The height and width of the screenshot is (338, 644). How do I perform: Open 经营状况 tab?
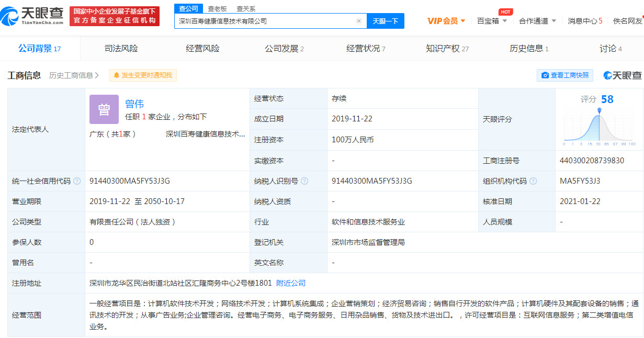[x=366, y=49]
